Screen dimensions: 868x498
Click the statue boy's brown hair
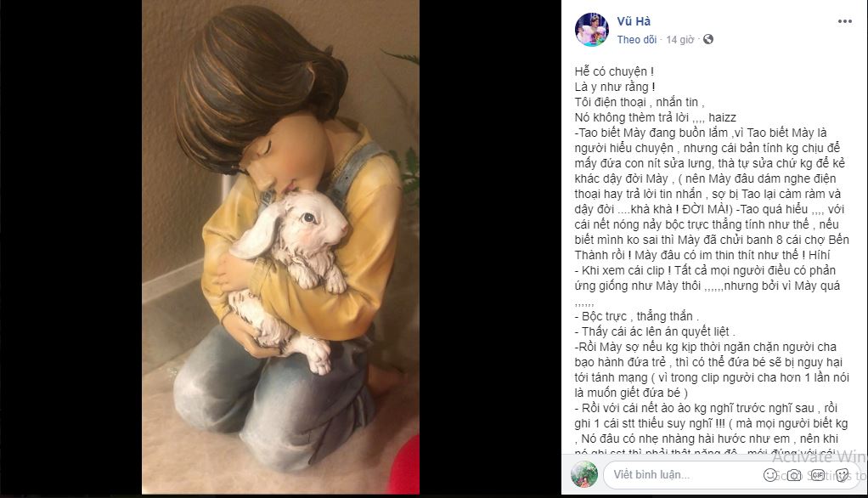[255, 77]
